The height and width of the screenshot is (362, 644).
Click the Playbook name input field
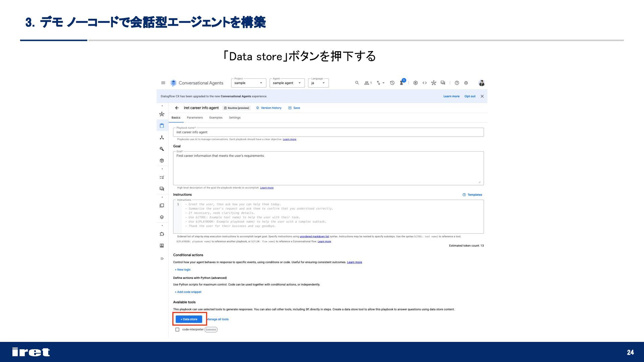pyautogui.click(x=328, y=132)
